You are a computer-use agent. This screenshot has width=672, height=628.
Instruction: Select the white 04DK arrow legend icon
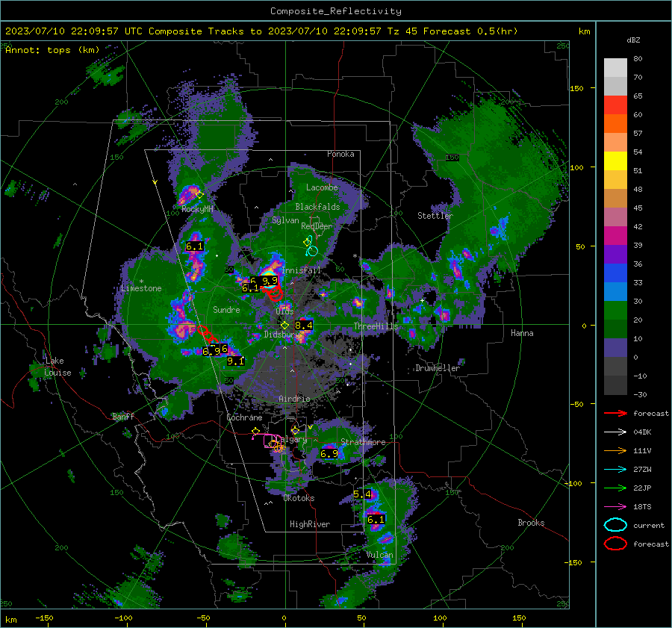pyautogui.click(x=615, y=432)
